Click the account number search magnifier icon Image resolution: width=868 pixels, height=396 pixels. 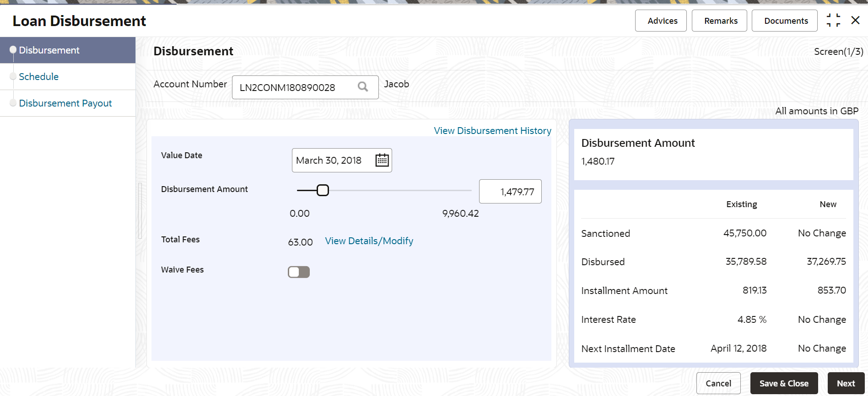click(363, 87)
